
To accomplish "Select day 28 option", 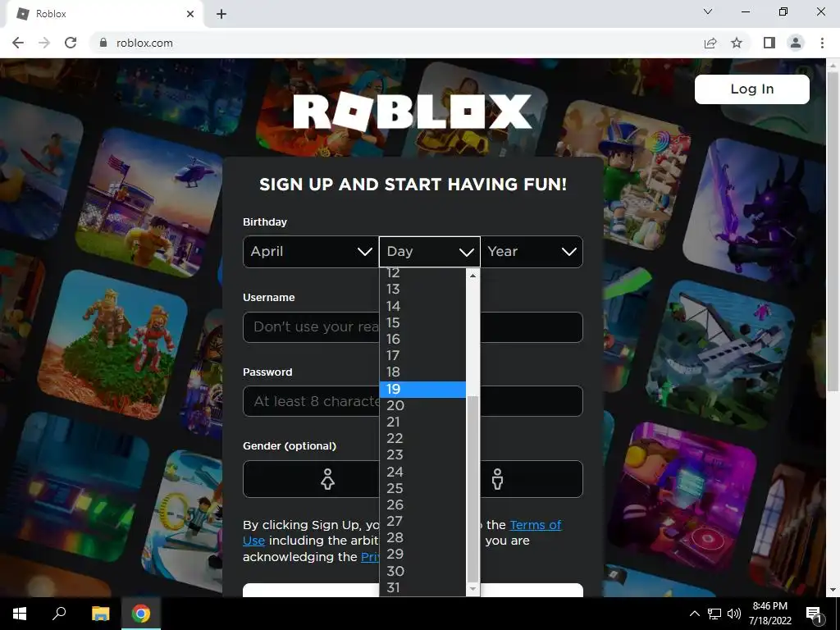I will pos(422,537).
